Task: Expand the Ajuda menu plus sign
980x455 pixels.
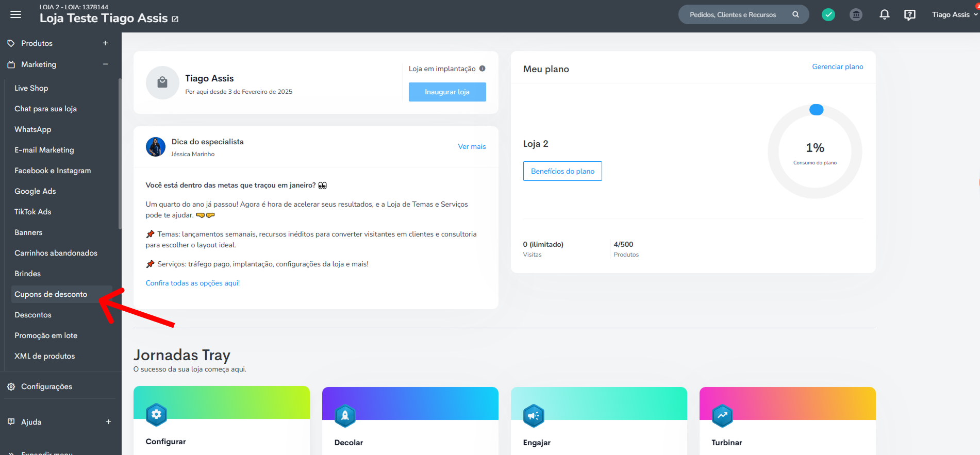Action: pos(108,422)
